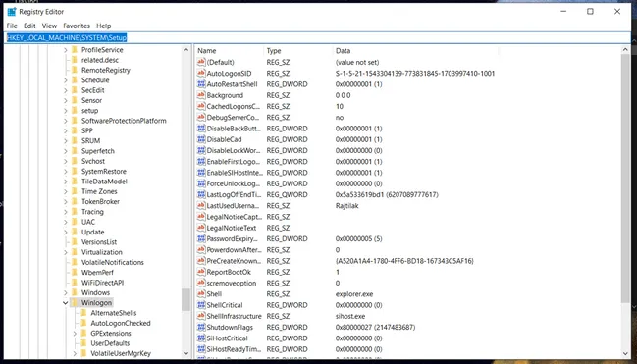
Task: Click the values pane scroll up arrow
Action: click(x=625, y=50)
